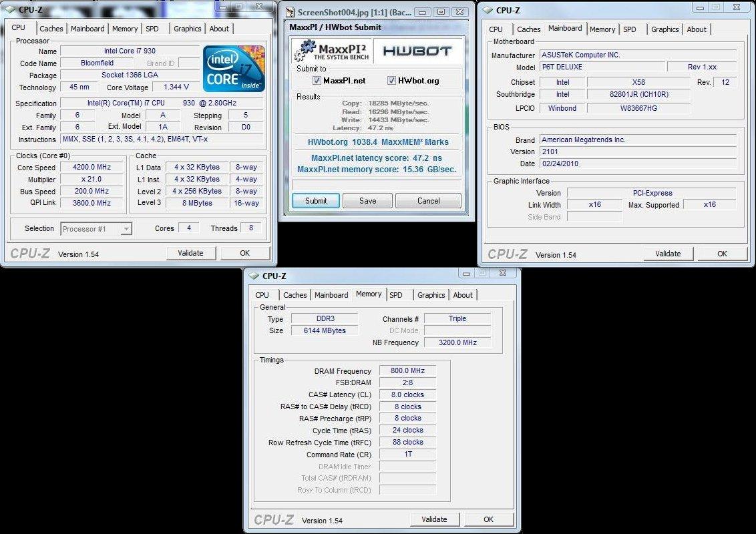Click Validate in the Memory window
The width and height of the screenshot is (756, 534).
[434, 519]
